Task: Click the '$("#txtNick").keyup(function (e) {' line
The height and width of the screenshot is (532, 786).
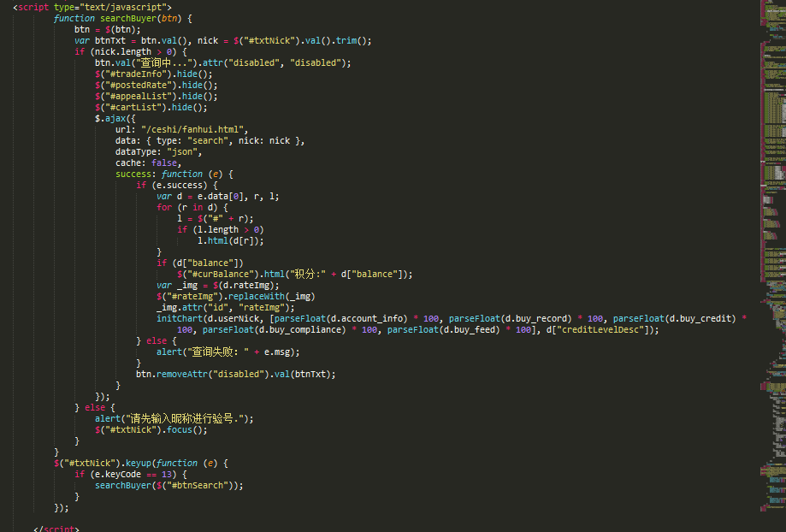Action: click(x=141, y=463)
